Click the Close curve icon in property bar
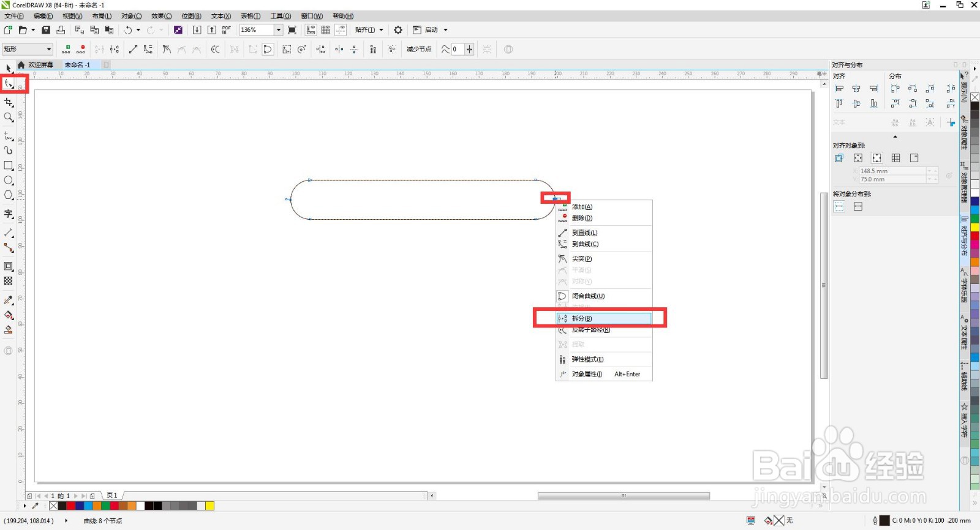 pyautogui.click(x=268, y=50)
